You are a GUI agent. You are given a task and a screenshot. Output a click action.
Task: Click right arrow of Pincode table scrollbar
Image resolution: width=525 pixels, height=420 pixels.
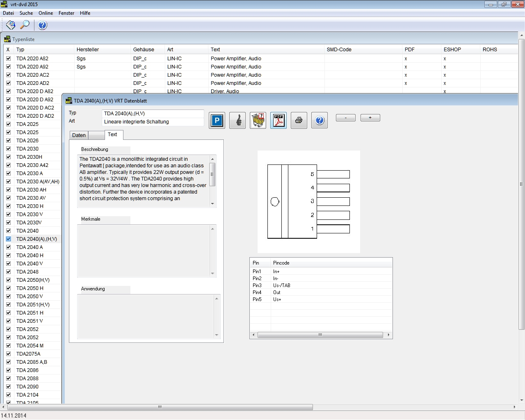[x=388, y=335]
